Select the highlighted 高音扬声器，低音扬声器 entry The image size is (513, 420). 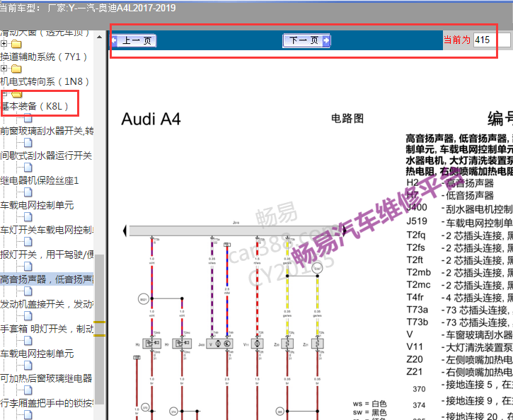pyautogui.click(x=47, y=279)
